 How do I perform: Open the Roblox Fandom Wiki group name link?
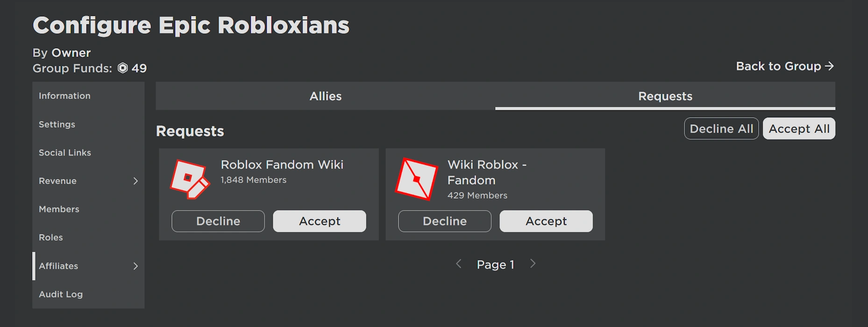tap(282, 164)
